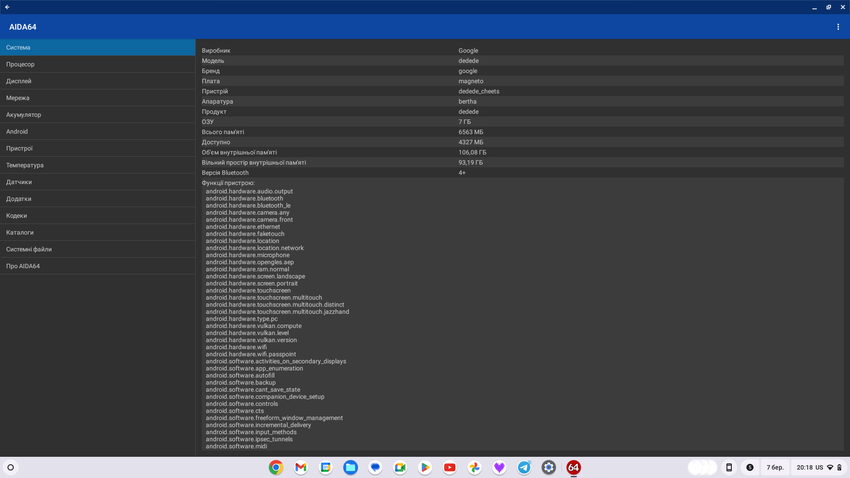Click the back arrow in the title bar
The image size is (850, 478).
pos(7,7)
